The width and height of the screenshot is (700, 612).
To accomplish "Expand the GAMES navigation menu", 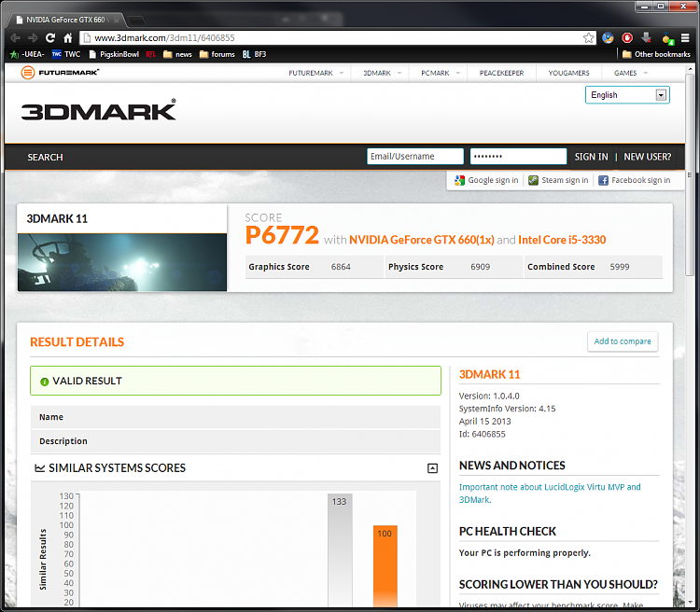I will tap(630, 73).
